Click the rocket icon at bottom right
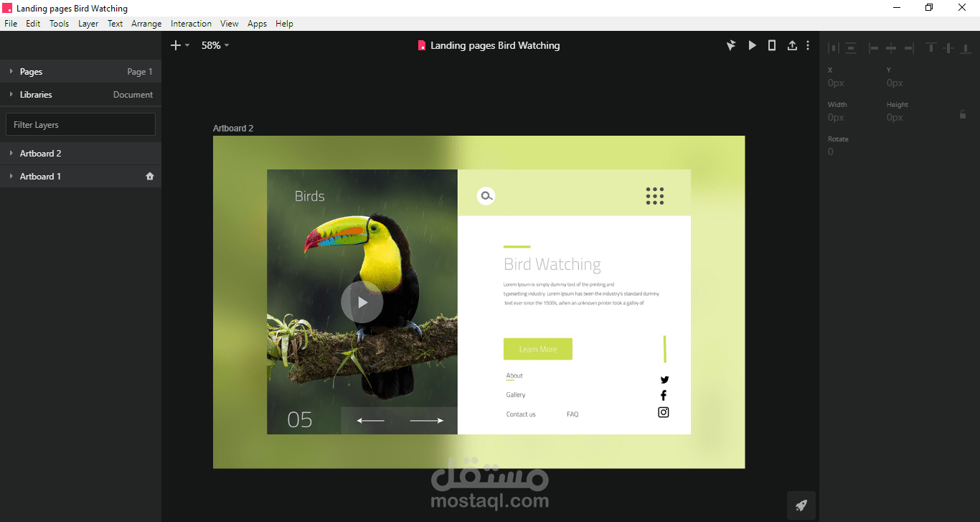980x522 pixels. (801, 505)
